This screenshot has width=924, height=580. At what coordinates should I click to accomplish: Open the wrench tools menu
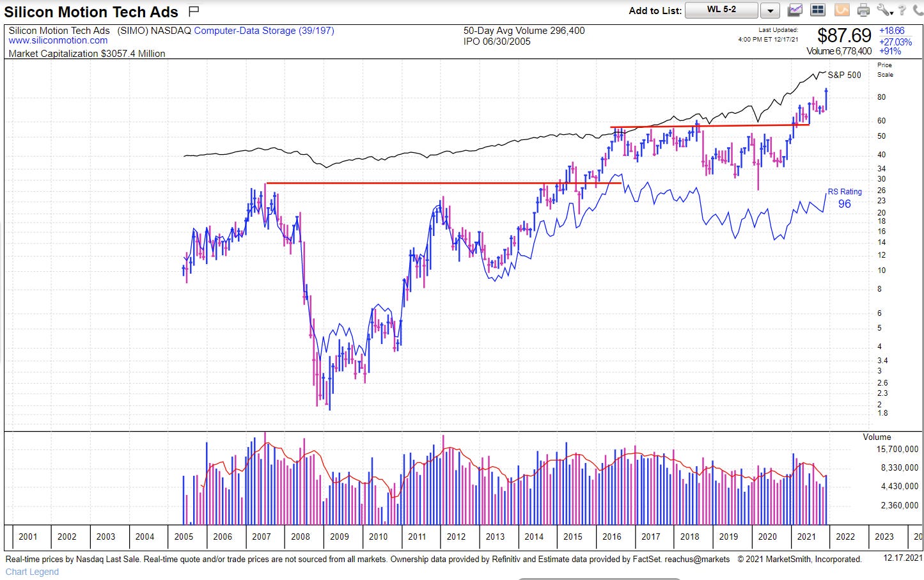(884, 10)
